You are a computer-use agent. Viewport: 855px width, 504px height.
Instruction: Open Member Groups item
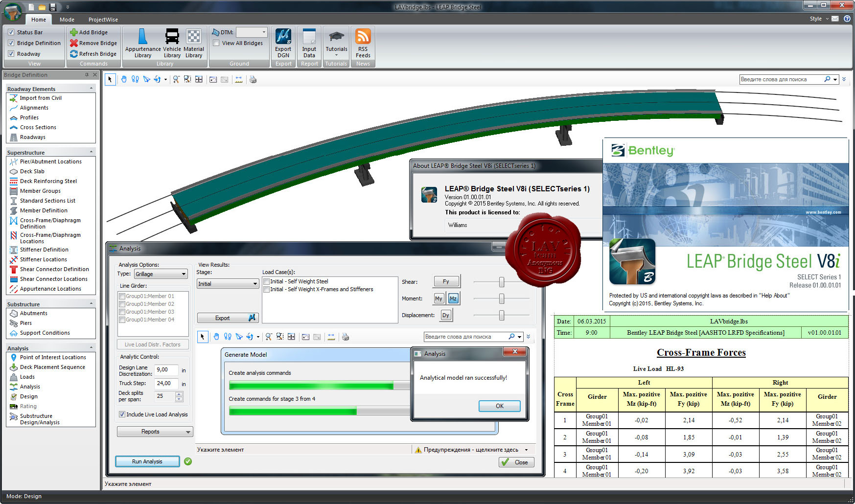[35, 191]
